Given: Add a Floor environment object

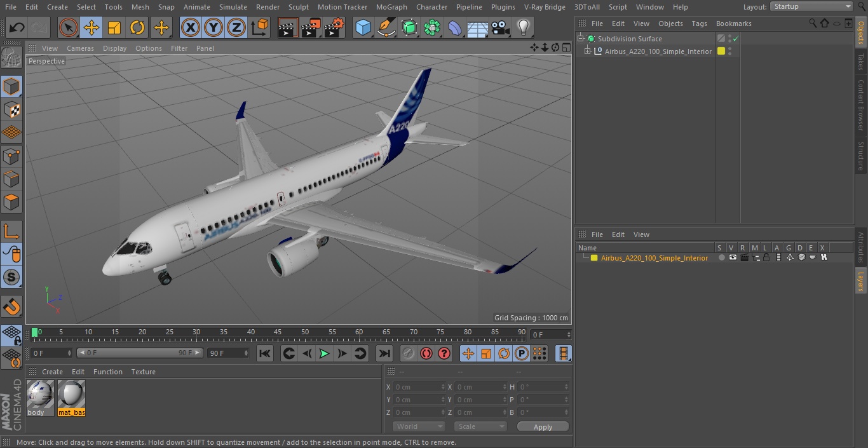Looking at the screenshot, I should [478, 27].
